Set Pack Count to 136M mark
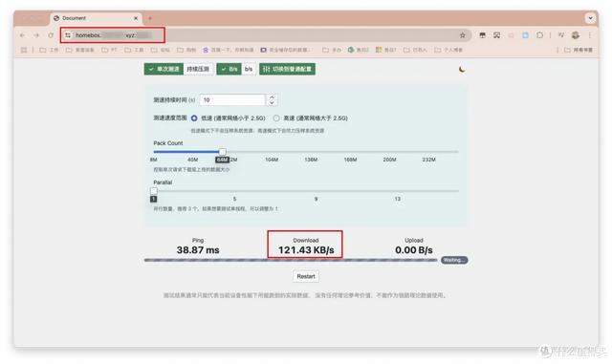612x364 pixels. 311,160
